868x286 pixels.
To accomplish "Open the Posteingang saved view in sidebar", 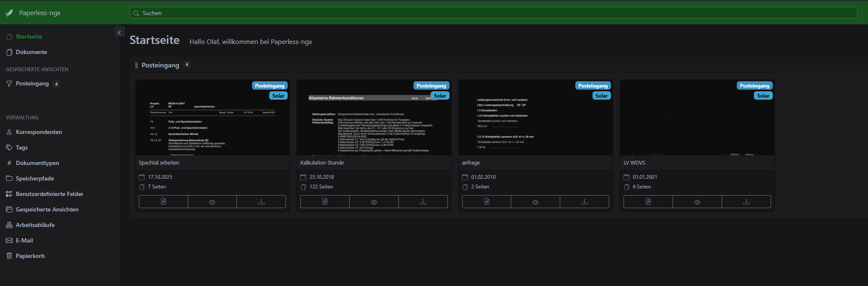I will coord(32,84).
